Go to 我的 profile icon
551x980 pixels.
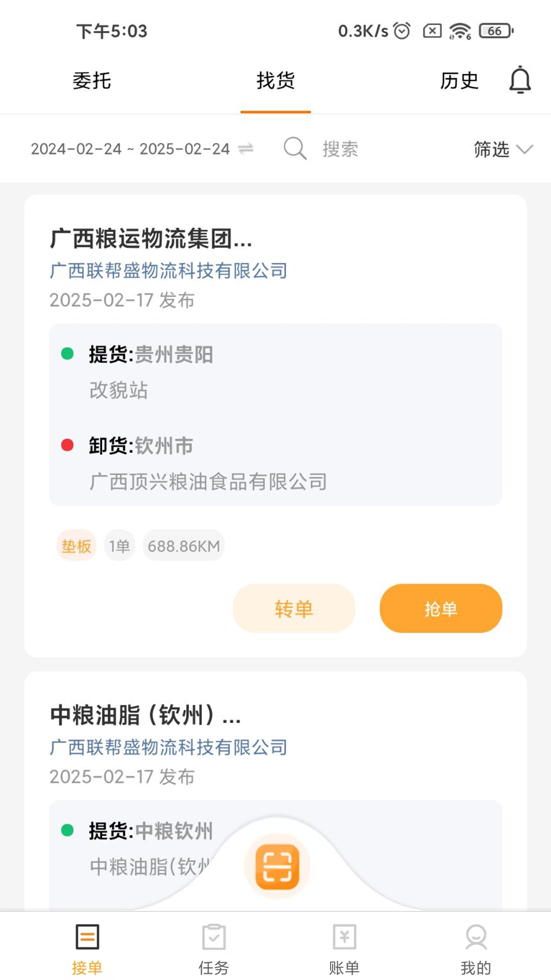pyautogui.click(x=475, y=937)
